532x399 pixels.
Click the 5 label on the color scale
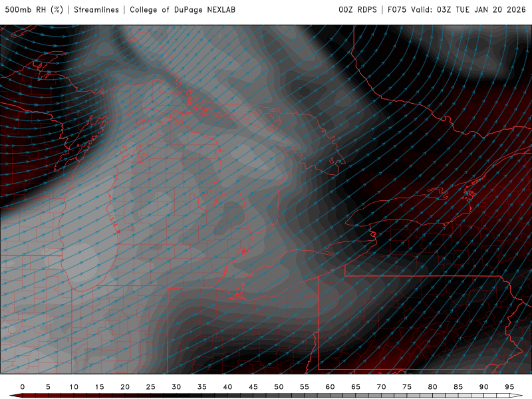(48, 387)
